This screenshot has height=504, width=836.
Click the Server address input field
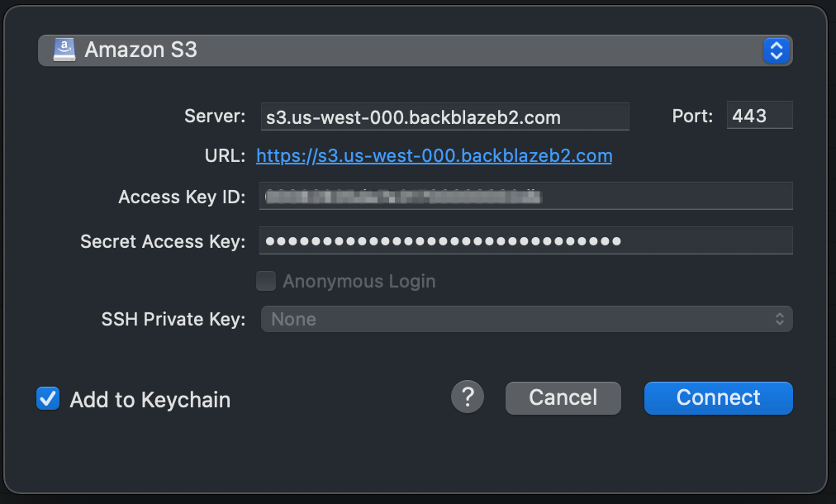point(445,116)
